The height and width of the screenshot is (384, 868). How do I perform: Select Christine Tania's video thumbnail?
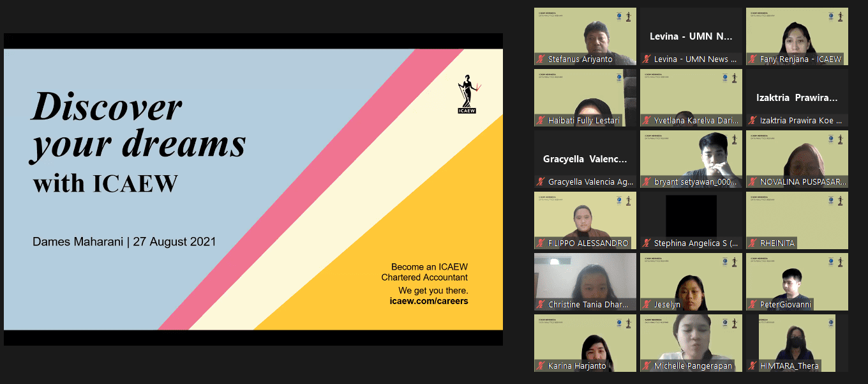[x=585, y=277]
